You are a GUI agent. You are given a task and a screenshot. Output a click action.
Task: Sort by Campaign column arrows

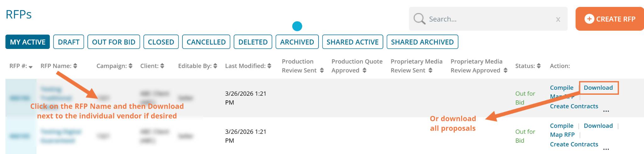(x=130, y=66)
